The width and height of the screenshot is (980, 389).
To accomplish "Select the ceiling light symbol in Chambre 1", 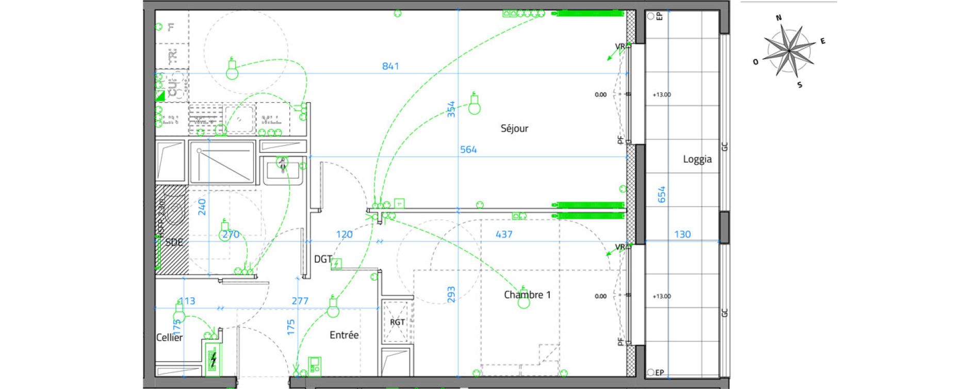I will point(524,298).
